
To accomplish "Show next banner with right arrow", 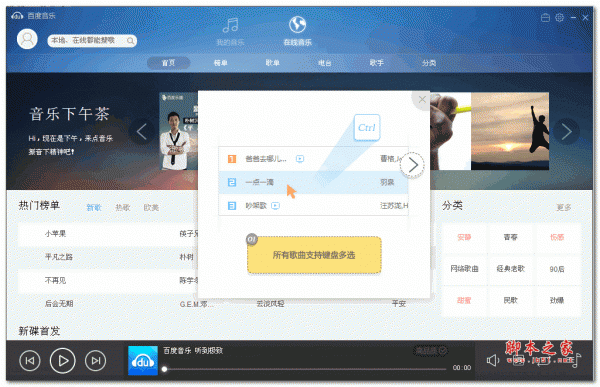I will [x=566, y=131].
